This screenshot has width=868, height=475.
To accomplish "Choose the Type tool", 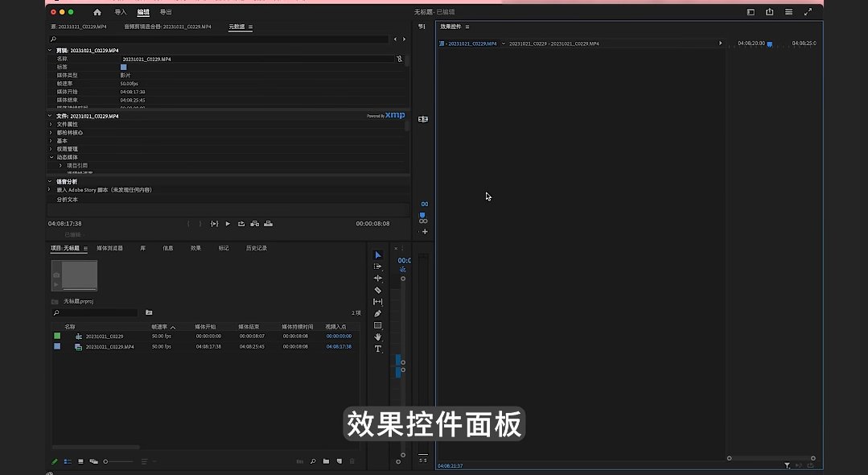I will 378,349.
